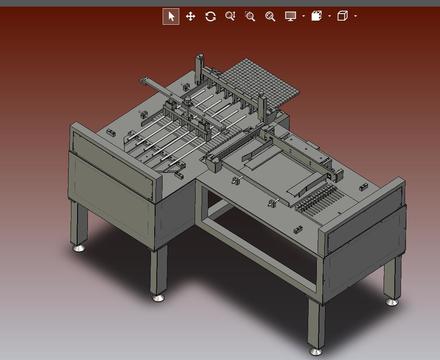Choose the Zoom to area tool

point(250,16)
